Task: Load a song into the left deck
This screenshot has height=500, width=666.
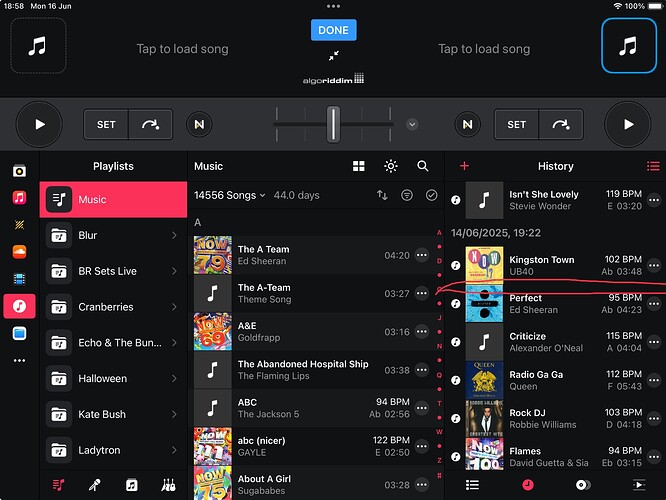Action: [x=182, y=49]
